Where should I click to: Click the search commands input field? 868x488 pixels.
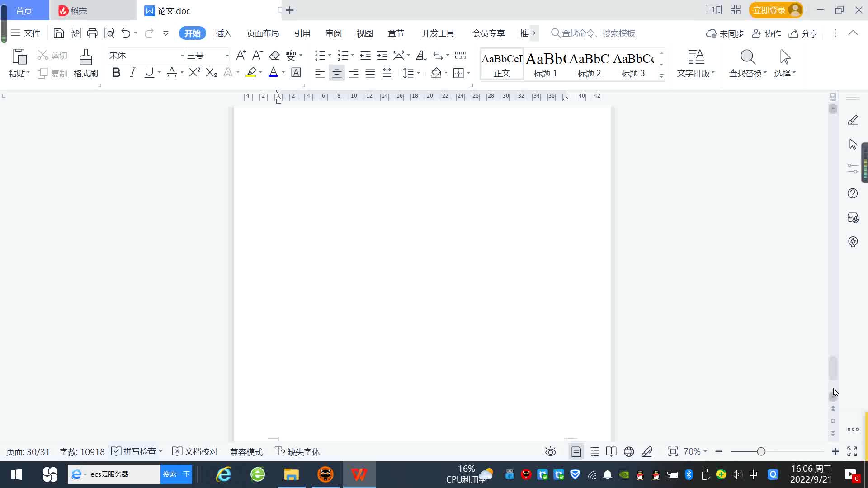point(598,33)
